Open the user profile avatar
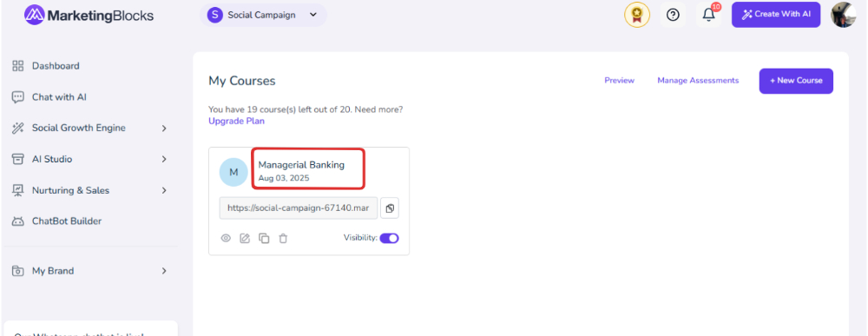868x336 pixels. tap(844, 15)
